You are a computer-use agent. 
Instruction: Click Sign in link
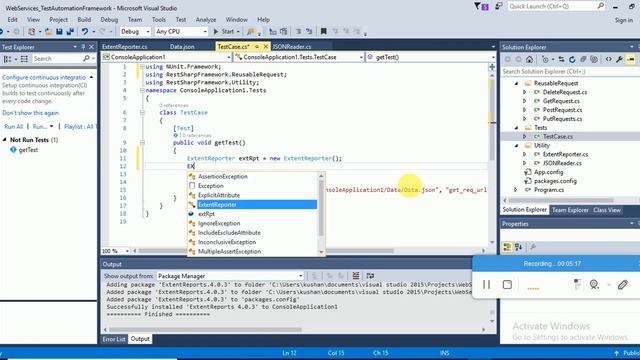tap(624, 20)
